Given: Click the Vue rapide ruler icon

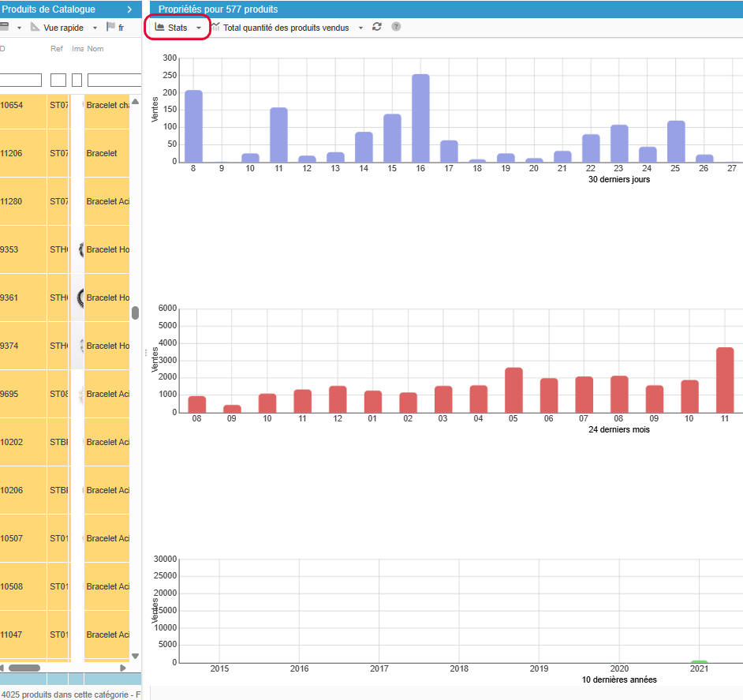Looking at the screenshot, I should click(35, 27).
